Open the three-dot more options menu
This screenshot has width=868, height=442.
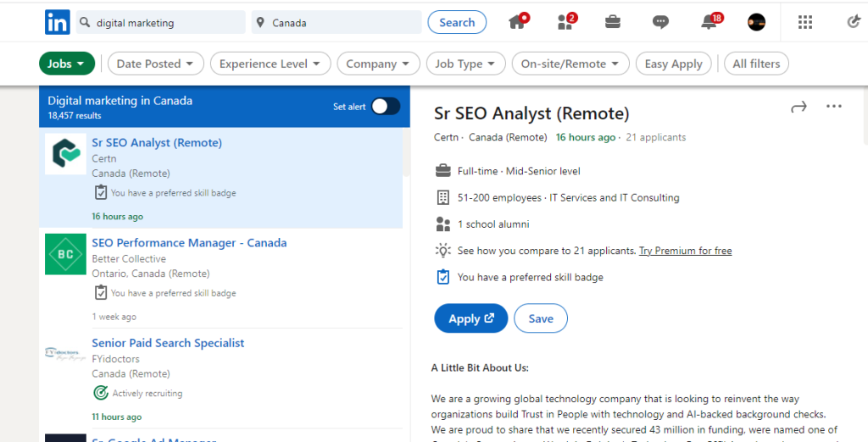point(834,106)
